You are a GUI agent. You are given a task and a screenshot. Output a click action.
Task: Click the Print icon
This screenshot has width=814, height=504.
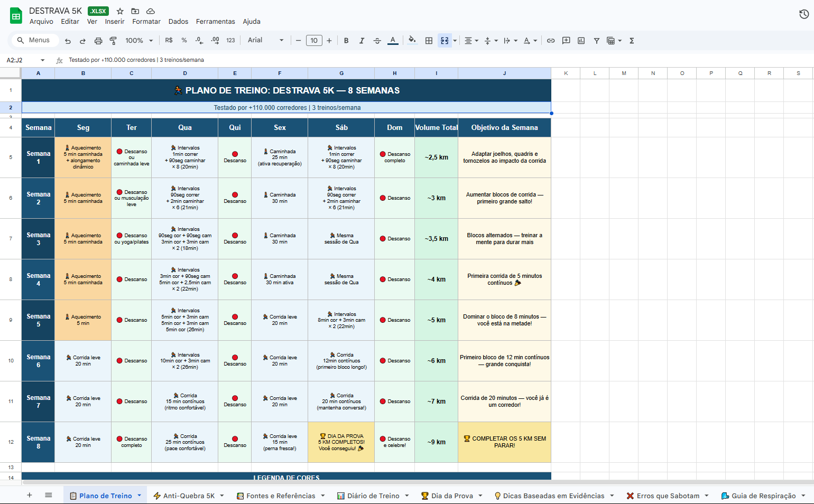point(98,41)
